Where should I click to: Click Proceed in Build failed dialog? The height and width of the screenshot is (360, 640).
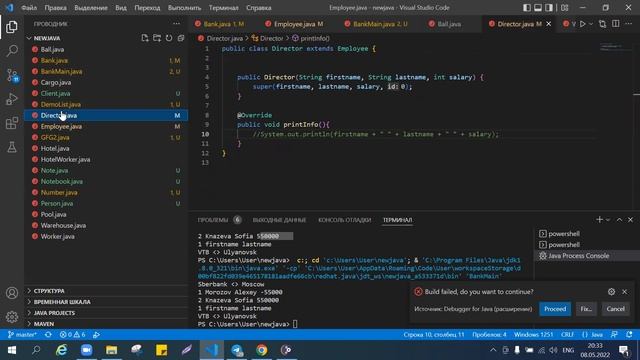pyautogui.click(x=555, y=309)
